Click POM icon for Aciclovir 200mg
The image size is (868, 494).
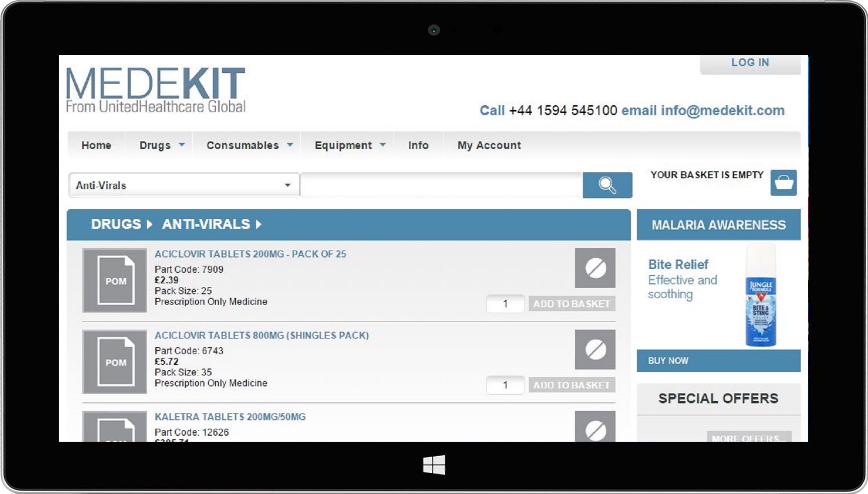115,280
